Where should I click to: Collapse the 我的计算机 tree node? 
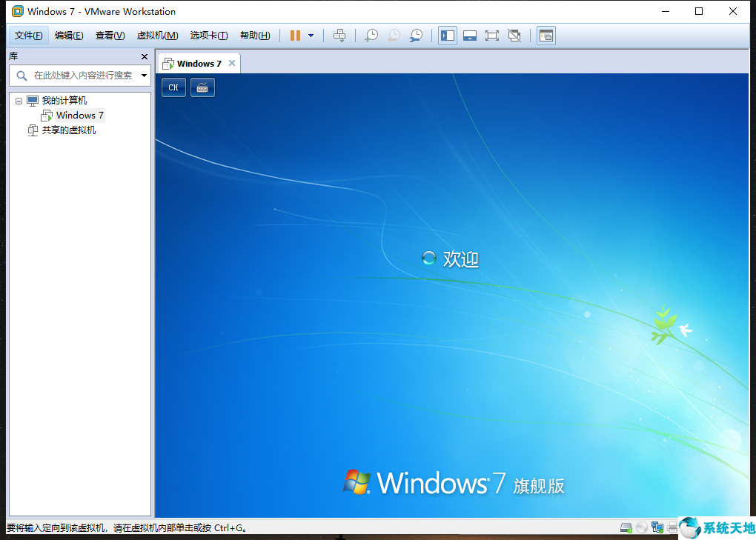[18, 100]
